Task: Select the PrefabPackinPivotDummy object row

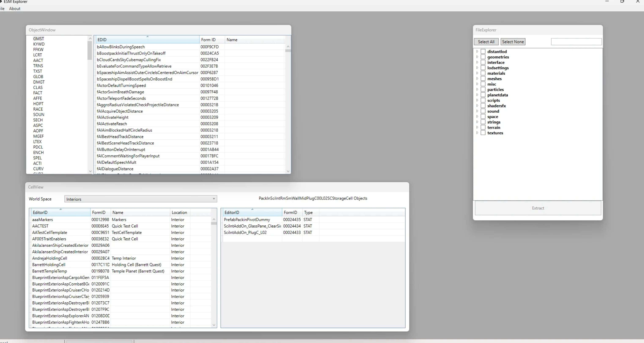Action: [247, 220]
